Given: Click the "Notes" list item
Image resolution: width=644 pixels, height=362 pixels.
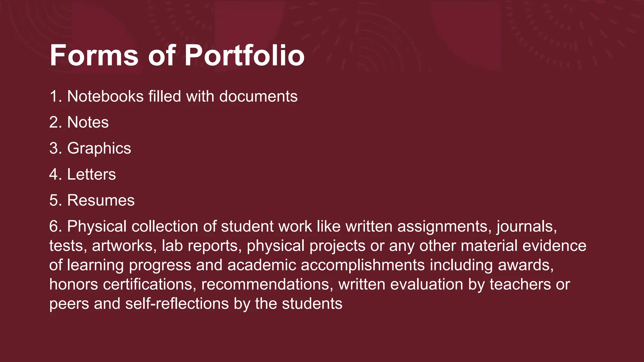Looking at the screenshot, I should [88, 122].
